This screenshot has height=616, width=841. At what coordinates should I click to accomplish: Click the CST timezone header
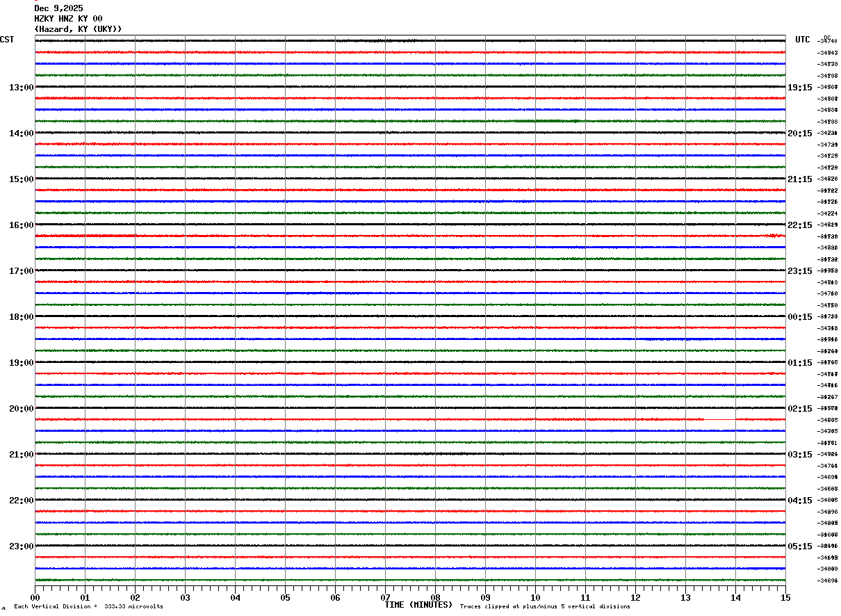(x=7, y=40)
